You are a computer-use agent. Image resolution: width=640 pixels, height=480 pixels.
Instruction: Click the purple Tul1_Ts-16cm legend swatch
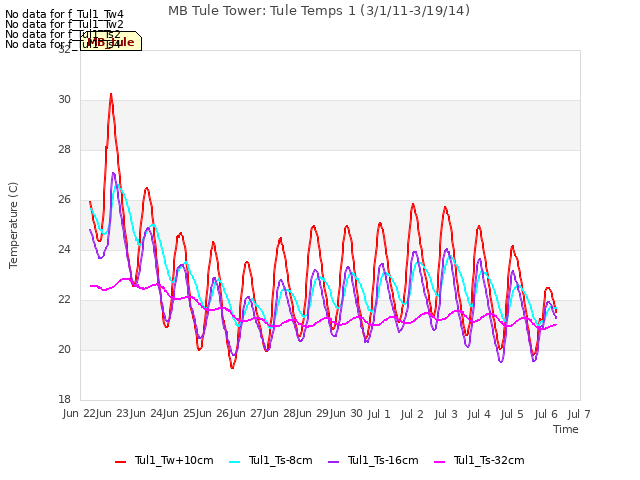coord(333,462)
